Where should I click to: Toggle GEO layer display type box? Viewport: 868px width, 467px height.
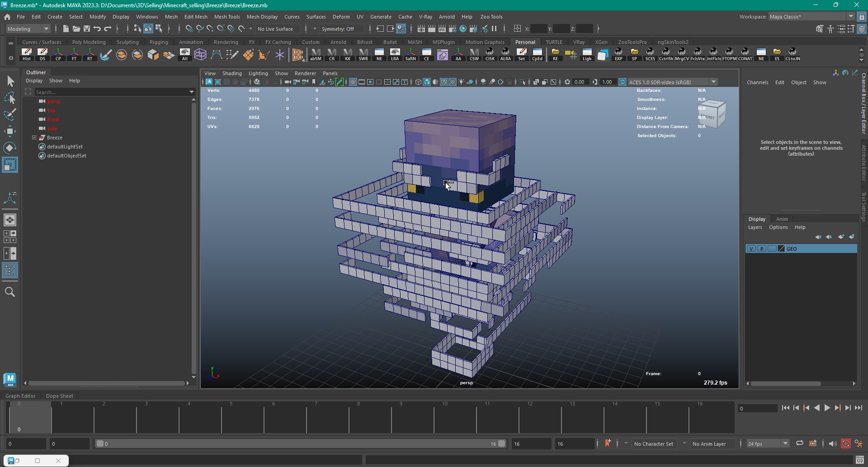pos(772,249)
